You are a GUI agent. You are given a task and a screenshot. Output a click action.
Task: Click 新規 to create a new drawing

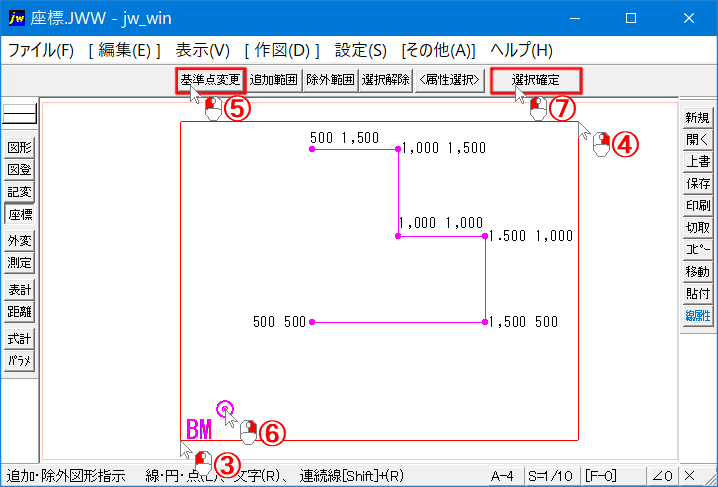[x=697, y=118]
